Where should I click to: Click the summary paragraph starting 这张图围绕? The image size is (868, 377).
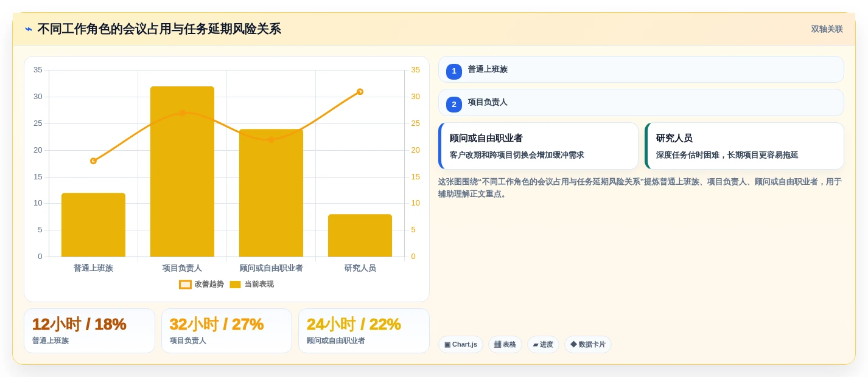640,188
